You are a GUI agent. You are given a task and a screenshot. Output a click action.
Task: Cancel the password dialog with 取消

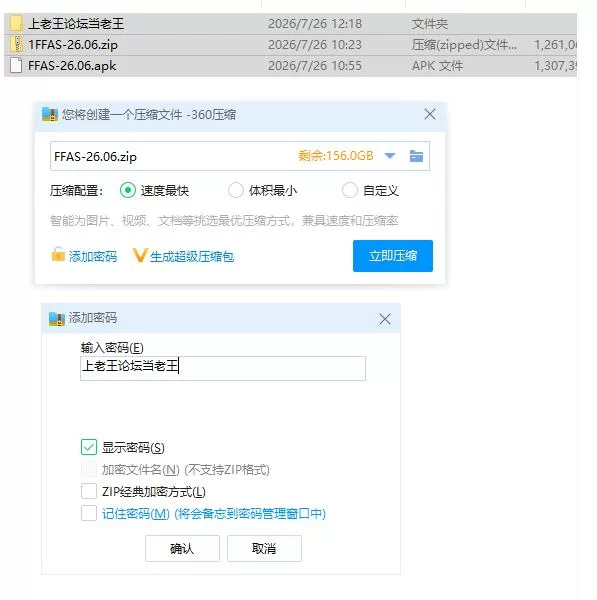click(264, 548)
